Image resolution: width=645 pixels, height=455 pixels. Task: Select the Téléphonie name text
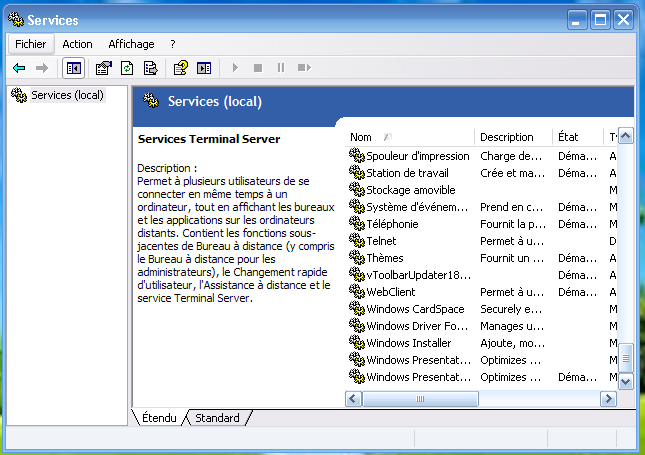(x=392, y=224)
